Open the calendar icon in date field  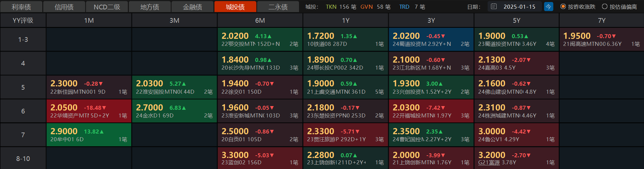coord(494,6)
